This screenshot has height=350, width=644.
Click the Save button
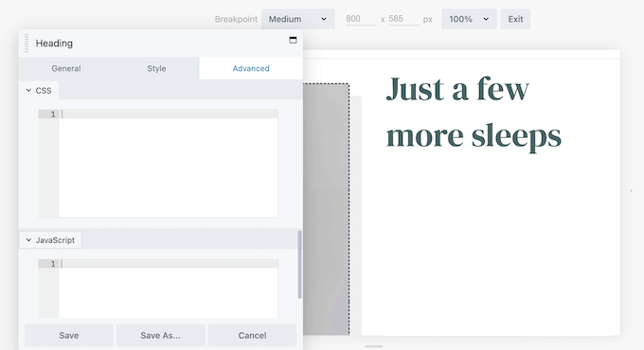(68, 335)
